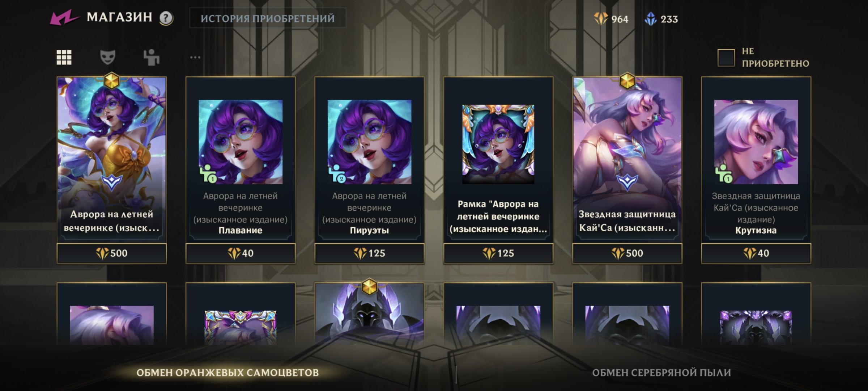Viewport: 868px width, 391px height.
Task: Switch to «Обмен оранжевых самоцветов» tab
Action: [x=227, y=373]
